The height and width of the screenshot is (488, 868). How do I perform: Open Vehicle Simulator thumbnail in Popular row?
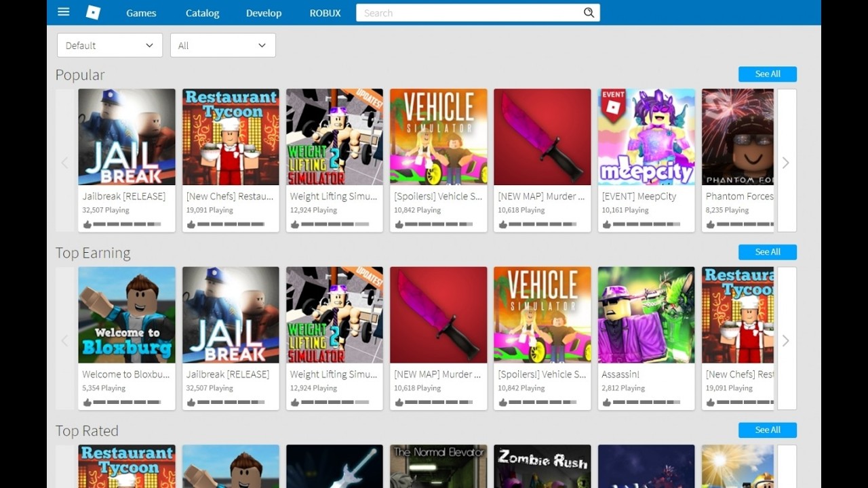(x=438, y=137)
